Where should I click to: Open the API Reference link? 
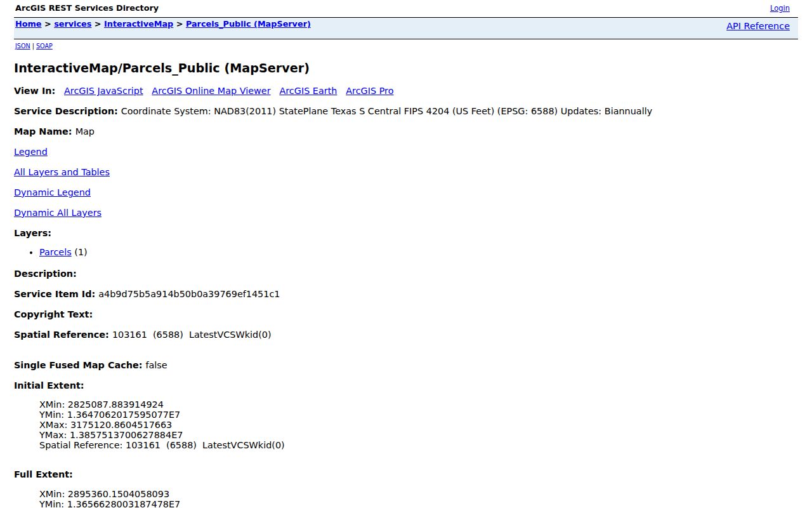(x=758, y=26)
